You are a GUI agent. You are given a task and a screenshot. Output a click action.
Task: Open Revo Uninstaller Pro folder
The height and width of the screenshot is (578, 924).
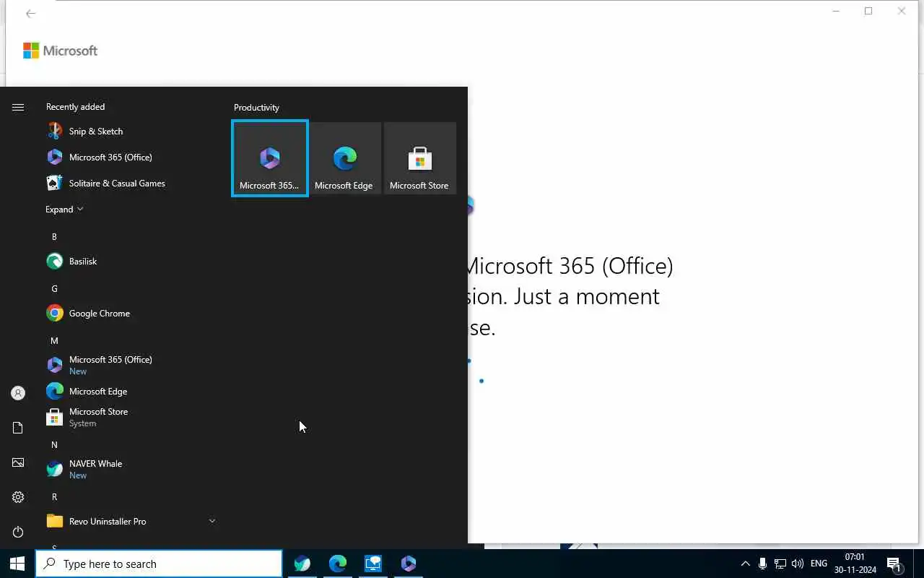(130, 522)
